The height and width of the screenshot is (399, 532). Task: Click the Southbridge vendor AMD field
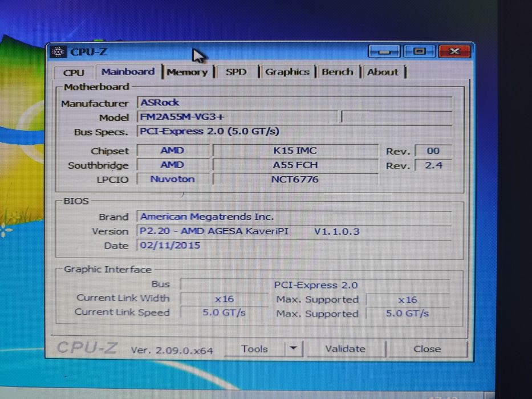[173, 165]
